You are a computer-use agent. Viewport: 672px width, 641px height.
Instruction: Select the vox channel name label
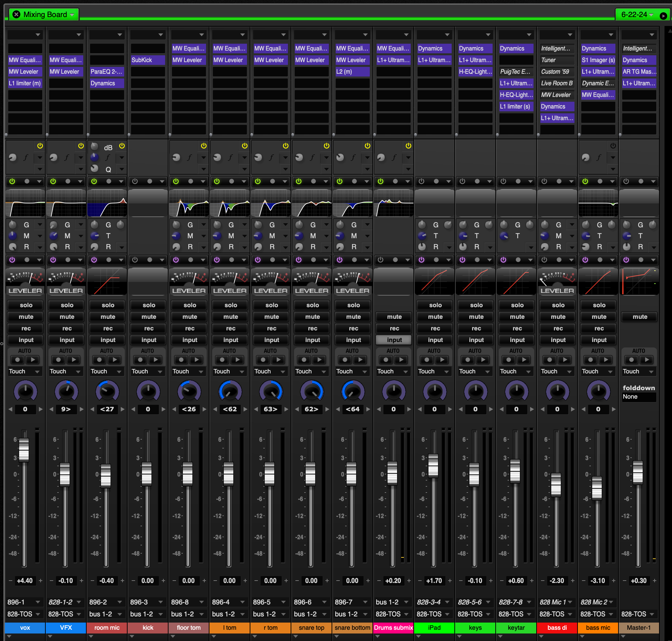tap(25, 628)
